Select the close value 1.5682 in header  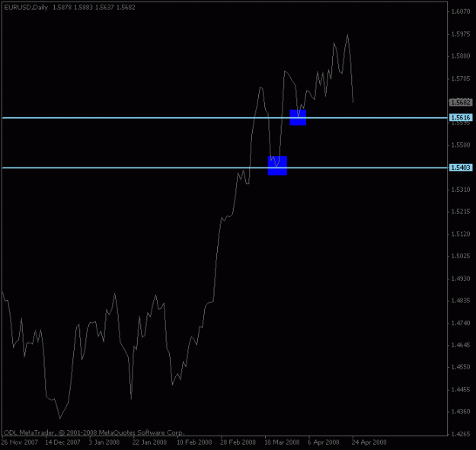click(x=126, y=8)
